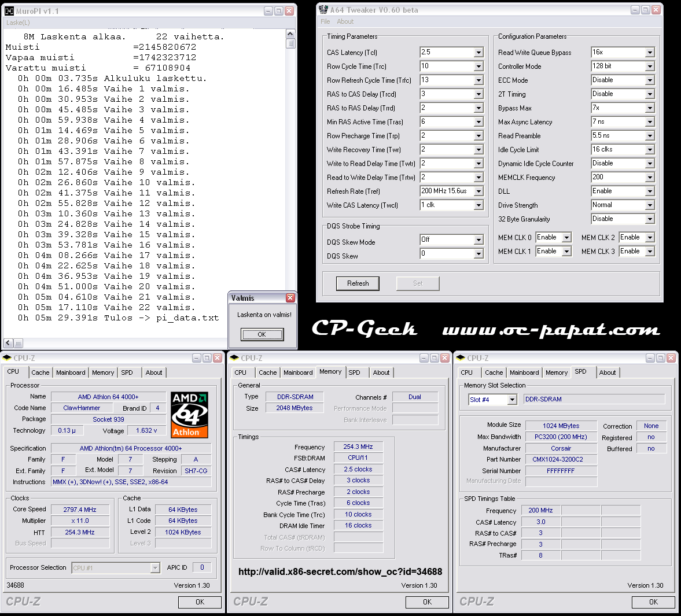The height and width of the screenshot is (616, 681).
Task: Click the Voltage 1.632 v field
Action: pyautogui.click(x=146, y=431)
